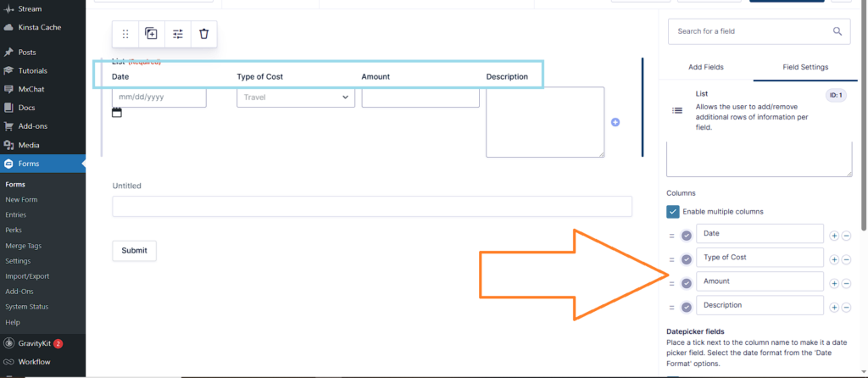Image resolution: width=868 pixels, height=378 pixels.
Task: Edit the Amount column name input
Action: [x=760, y=281]
